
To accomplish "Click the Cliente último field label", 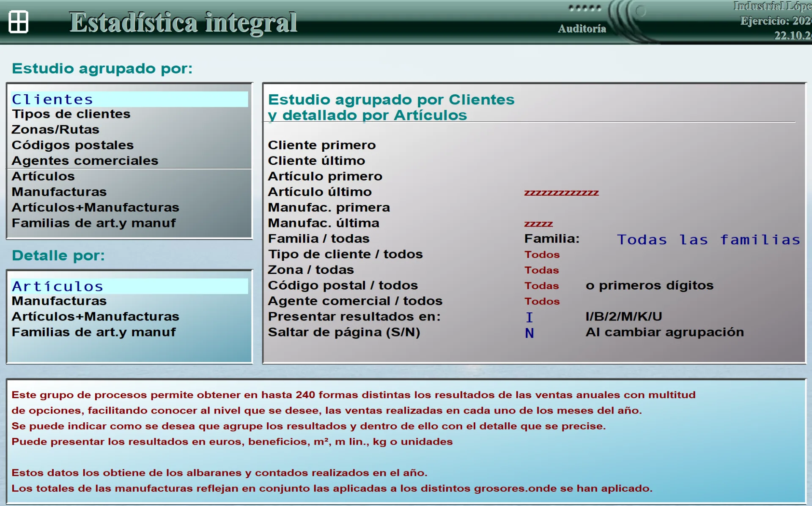I will click(x=316, y=161).
